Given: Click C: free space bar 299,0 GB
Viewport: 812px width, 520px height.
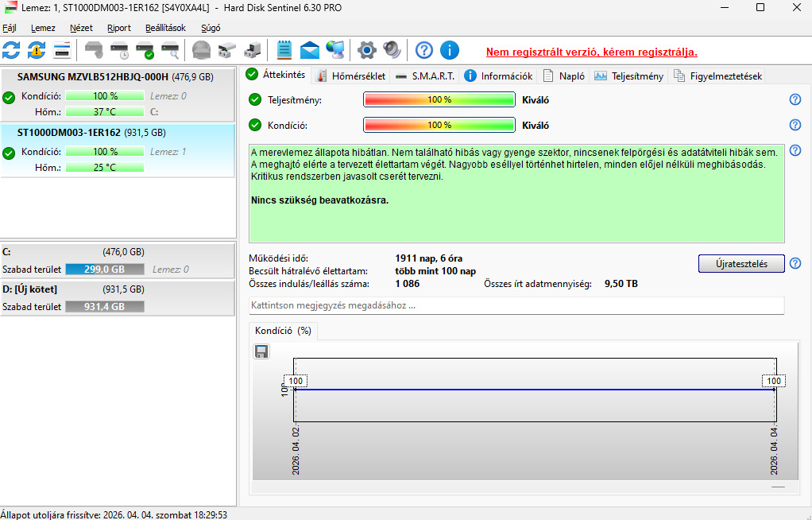Looking at the screenshot, I should 105,270.
